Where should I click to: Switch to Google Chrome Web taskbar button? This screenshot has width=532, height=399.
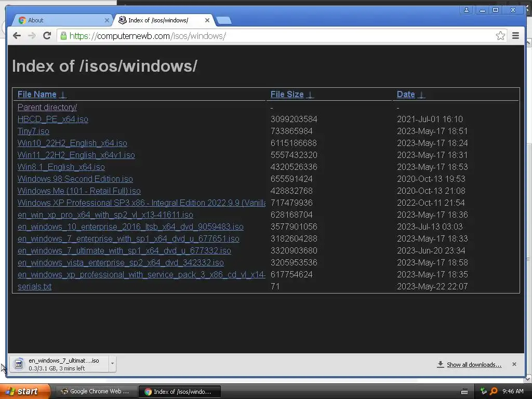point(96,392)
